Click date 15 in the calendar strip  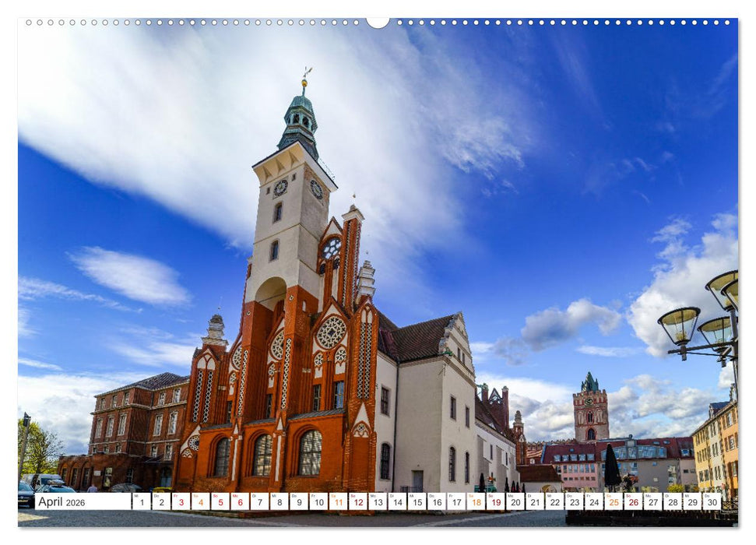tap(417, 501)
